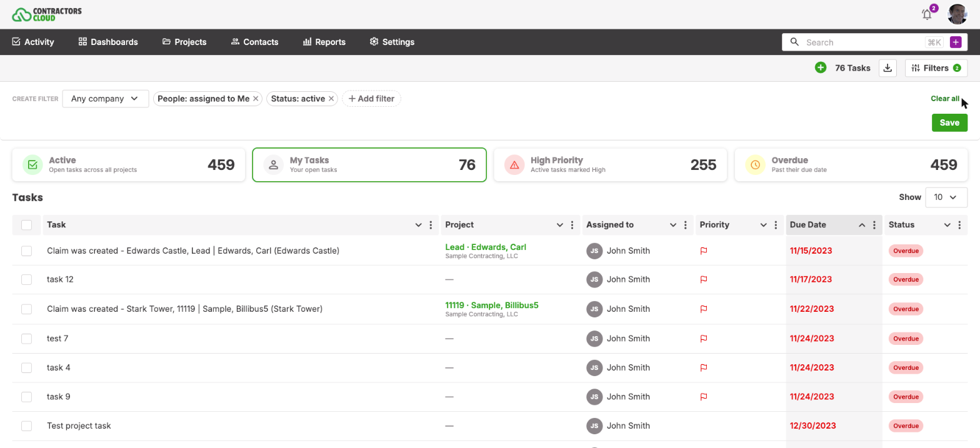
Task: Click the Contractors Cloud logo
Action: click(47, 14)
